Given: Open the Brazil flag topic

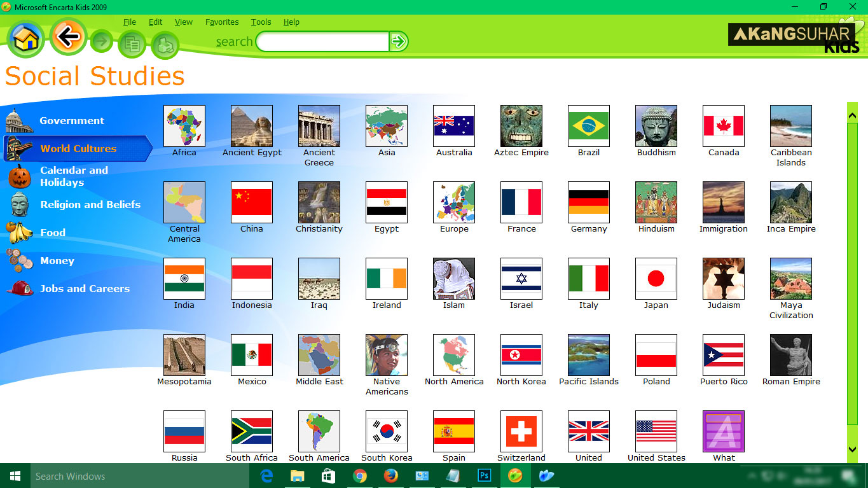Looking at the screenshot, I should [x=588, y=126].
